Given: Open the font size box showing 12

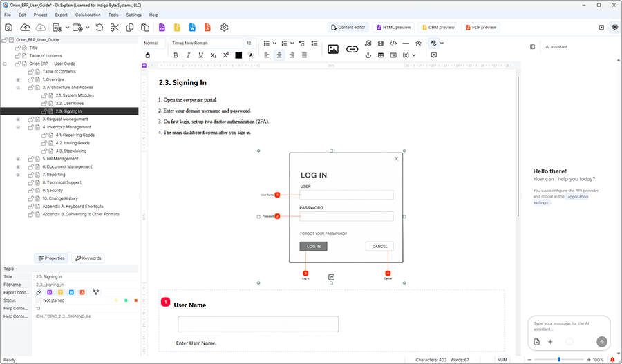Looking at the screenshot, I should pos(251,44).
